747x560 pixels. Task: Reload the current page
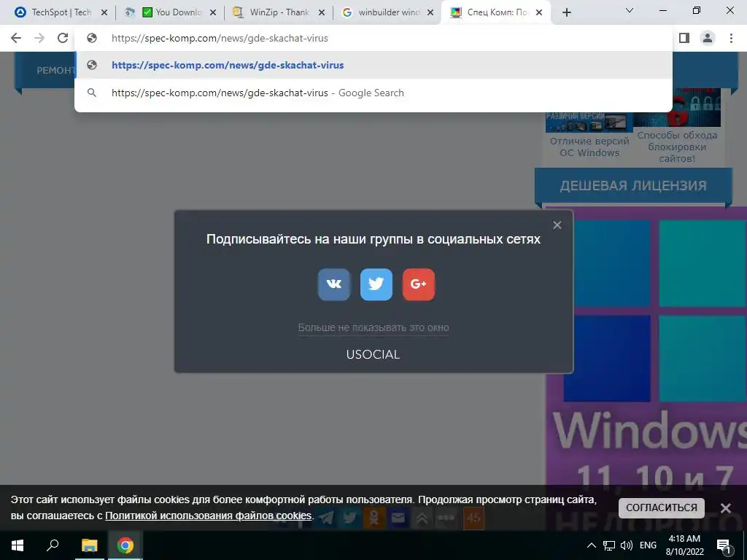63,38
